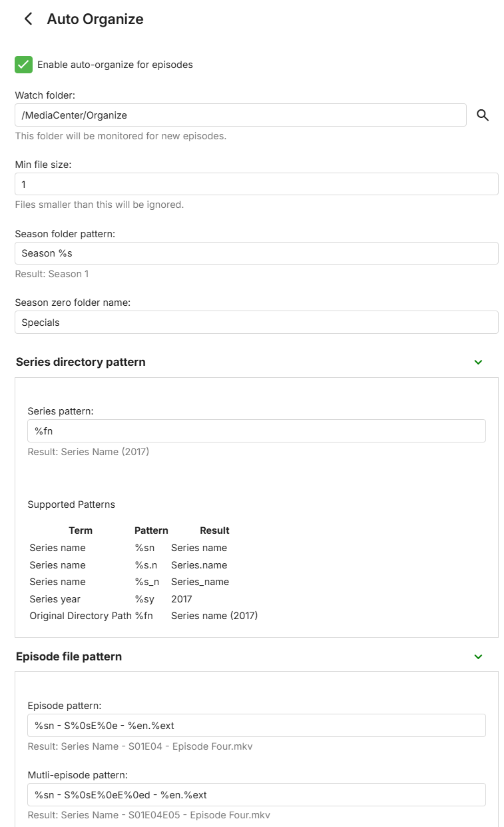Click the Episode file pattern heading
Screen dimensions: 504x827
(69, 656)
